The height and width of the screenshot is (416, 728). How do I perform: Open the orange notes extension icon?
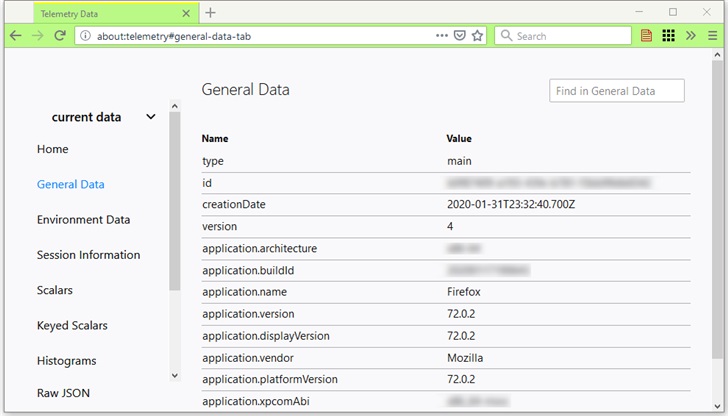pos(646,36)
